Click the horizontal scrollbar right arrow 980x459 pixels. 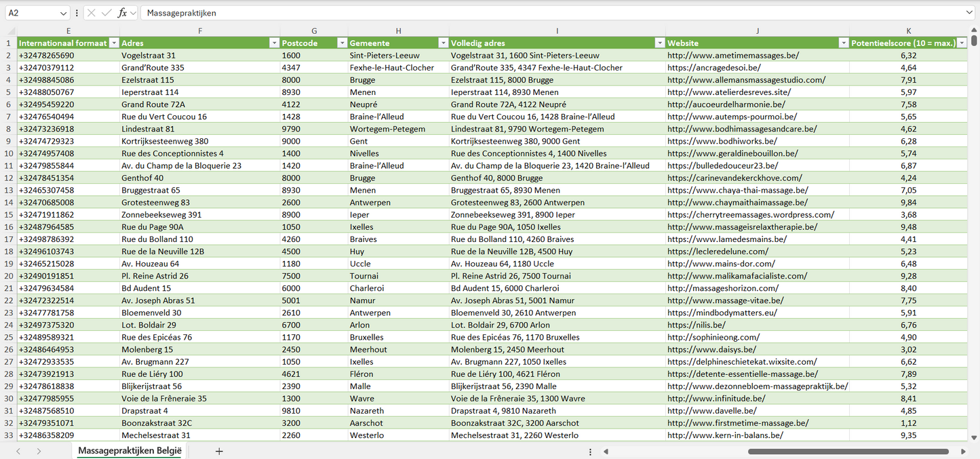tap(963, 452)
